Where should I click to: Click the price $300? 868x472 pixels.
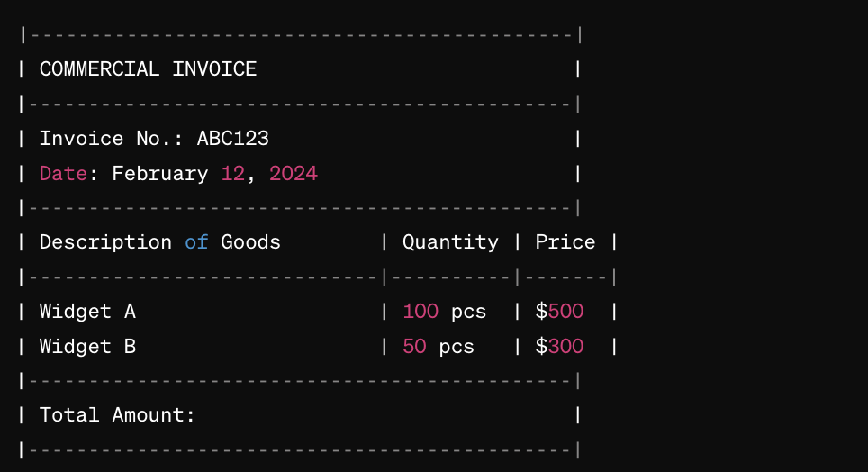click(559, 346)
